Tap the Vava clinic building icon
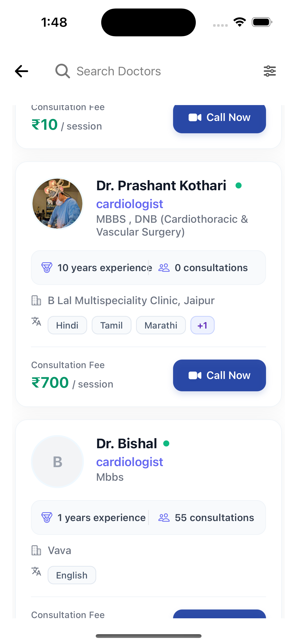 click(36, 550)
